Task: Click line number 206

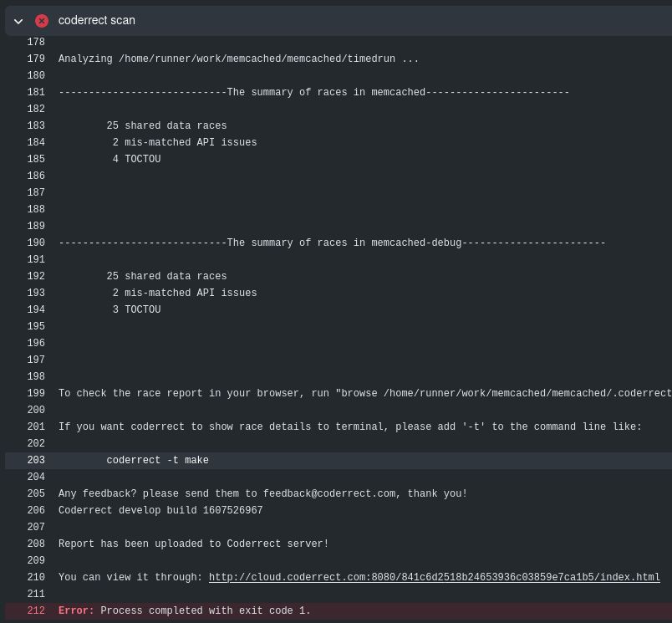Action: click(36, 510)
